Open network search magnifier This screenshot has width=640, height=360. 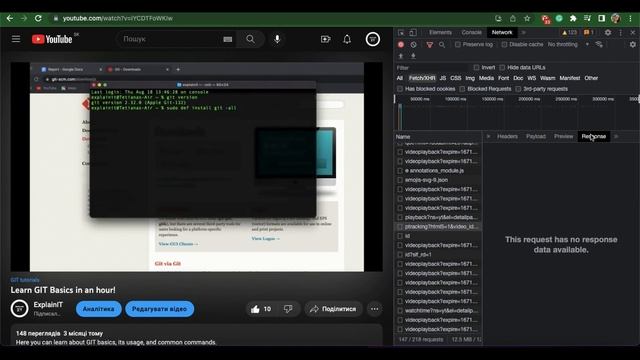442,44
